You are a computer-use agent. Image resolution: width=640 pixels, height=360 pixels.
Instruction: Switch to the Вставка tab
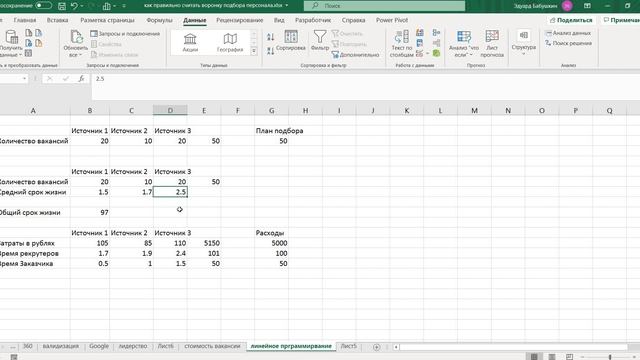[57, 20]
